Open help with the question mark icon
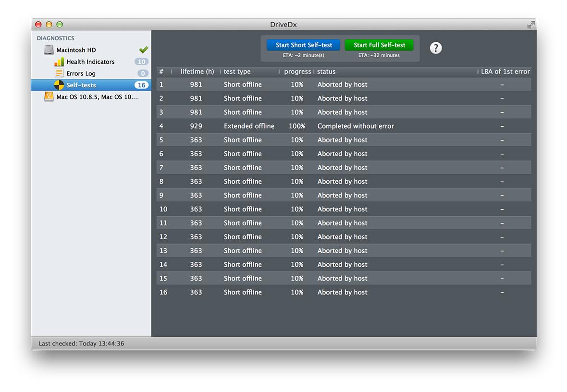Viewport: 567px width, 392px height. (436, 48)
